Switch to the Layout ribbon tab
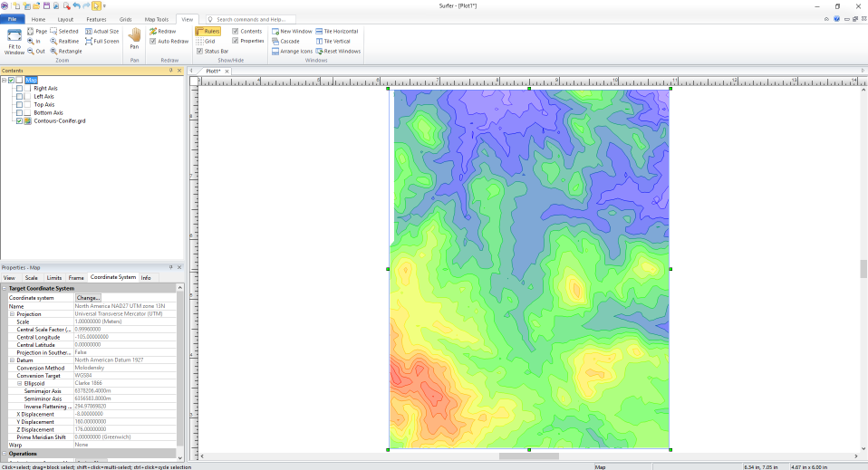Screen dimensions: 868x470 [65, 19]
